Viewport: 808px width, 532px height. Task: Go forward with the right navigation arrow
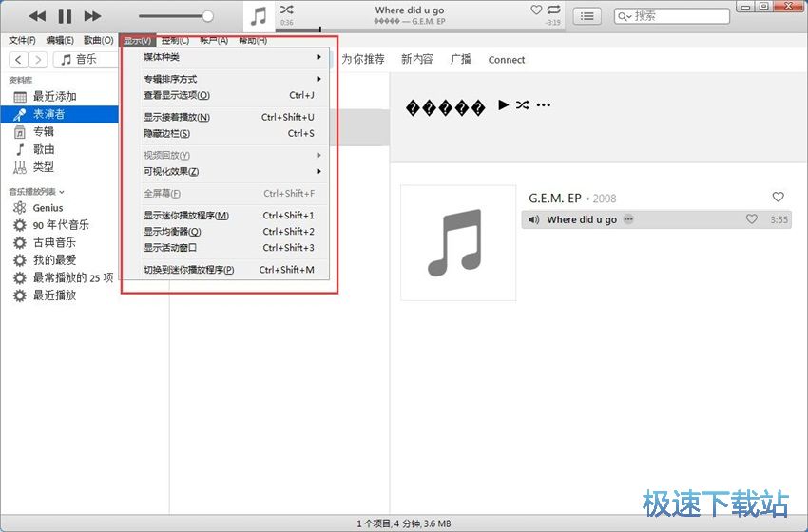pyautogui.click(x=38, y=60)
